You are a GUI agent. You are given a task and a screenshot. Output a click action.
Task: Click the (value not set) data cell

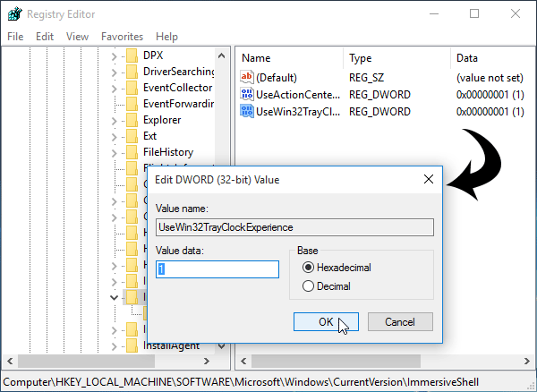(x=490, y=78)
